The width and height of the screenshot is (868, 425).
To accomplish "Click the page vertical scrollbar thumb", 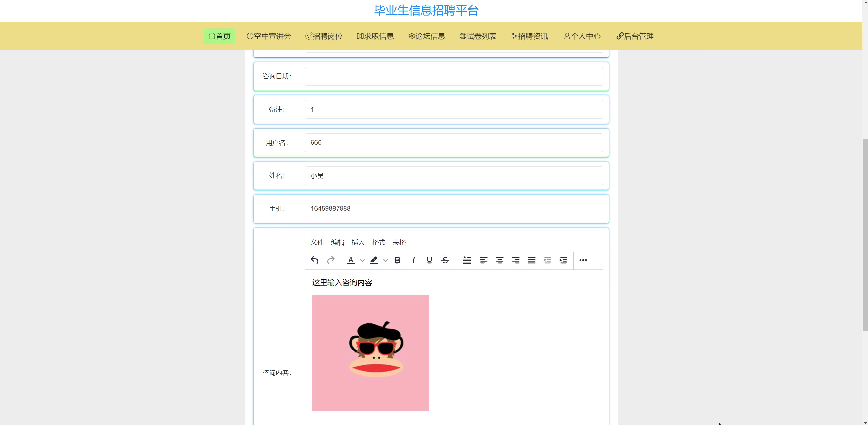I will tap(865, 235).
